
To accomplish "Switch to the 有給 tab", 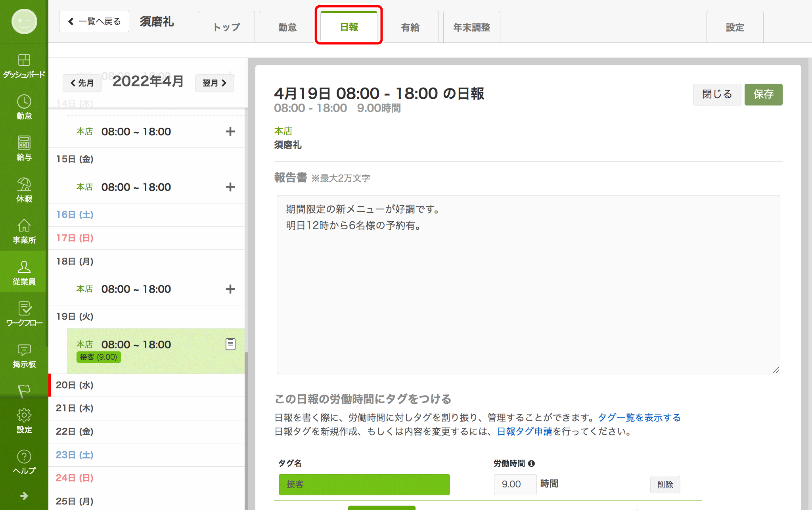I will (x=410, y=27).
